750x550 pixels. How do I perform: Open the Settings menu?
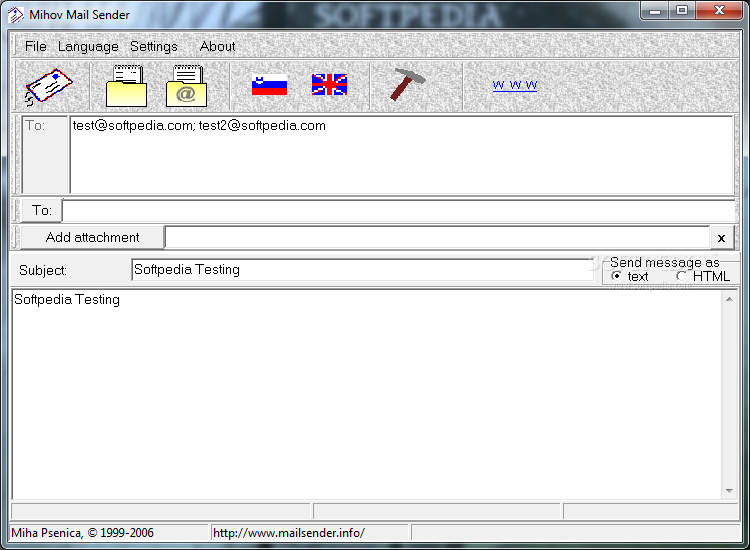(x=154, y=46)
